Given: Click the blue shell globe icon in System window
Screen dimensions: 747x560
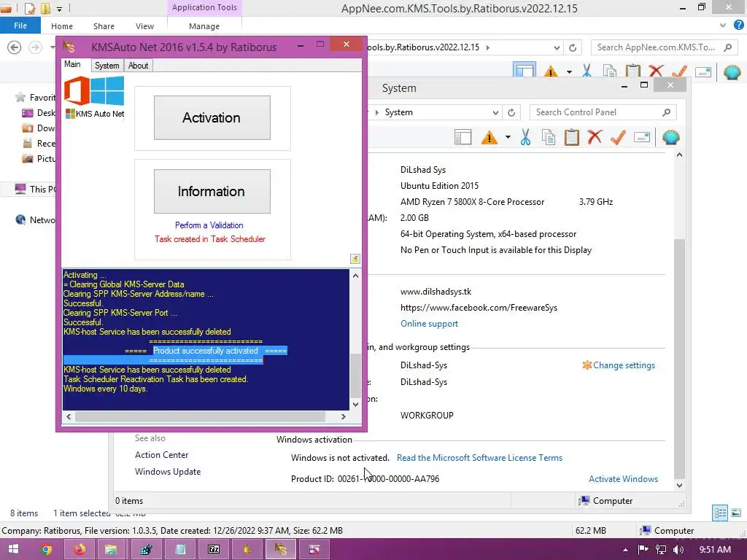Looking at the screenshot, I should (671, 137).
